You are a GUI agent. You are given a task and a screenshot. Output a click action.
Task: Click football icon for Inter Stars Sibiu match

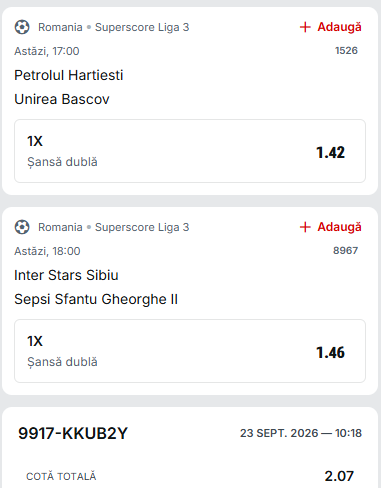(22, 227)
